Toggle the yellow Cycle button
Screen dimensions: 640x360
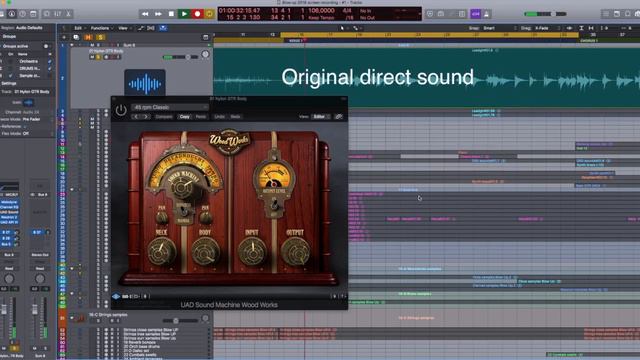pos(209,14)
